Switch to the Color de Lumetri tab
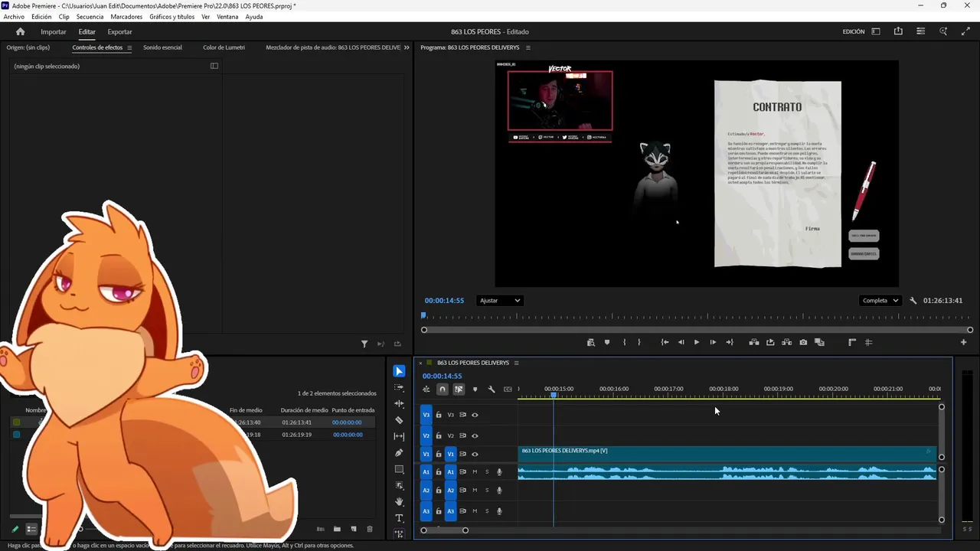Image resolution: width=980 pixels, height=551 pixels. click(224, 47)
